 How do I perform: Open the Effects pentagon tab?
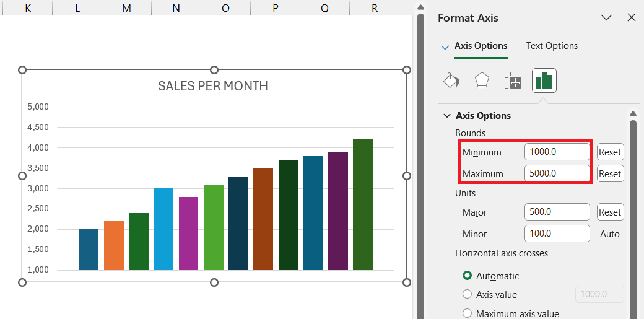(x=482, y=81)
